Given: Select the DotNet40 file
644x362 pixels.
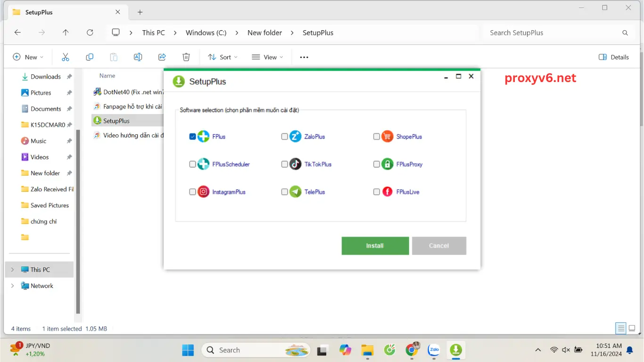Looking at the screenshot, I should pyautogui.click(x=128, y=92).
